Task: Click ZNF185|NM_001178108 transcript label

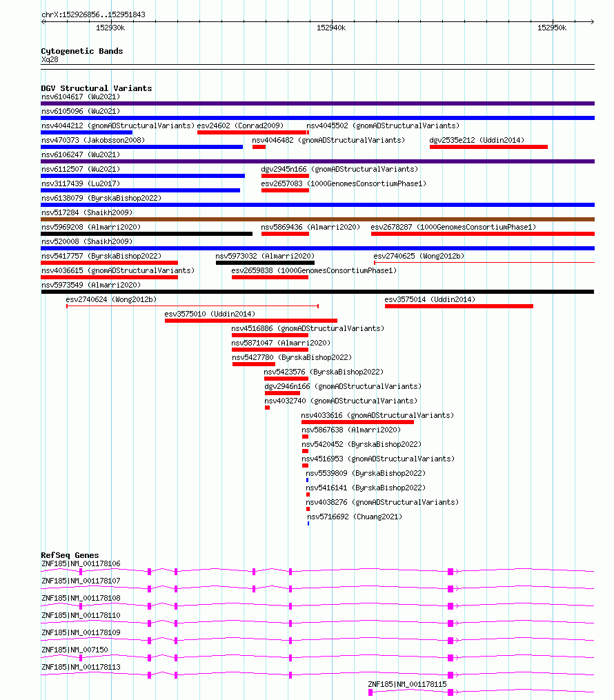Action: tap(81, 598)
